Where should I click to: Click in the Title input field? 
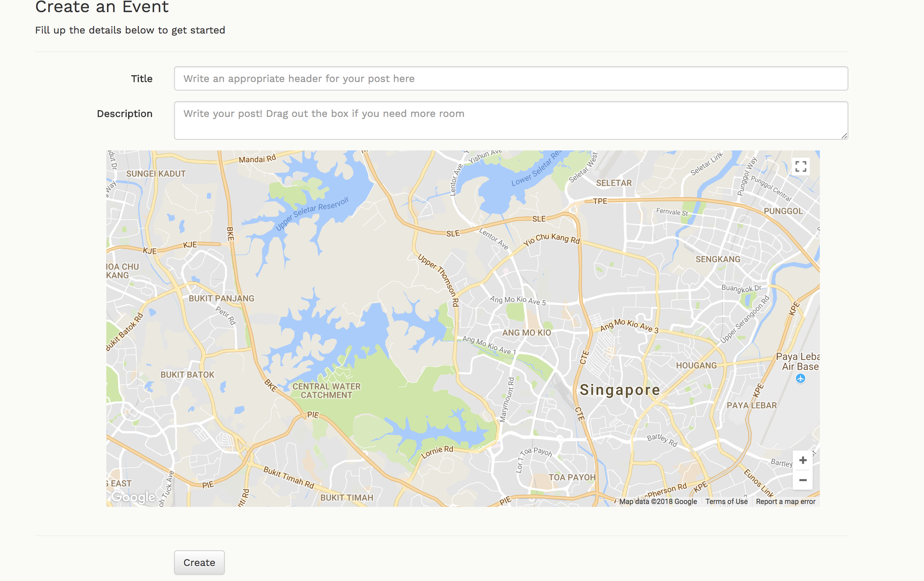point(511,79)
